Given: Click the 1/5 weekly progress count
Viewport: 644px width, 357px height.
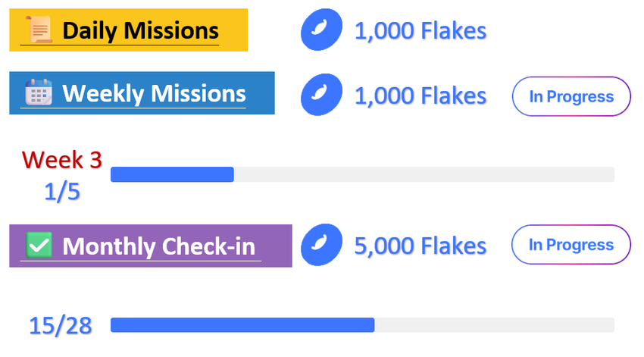Looking at the screenshot, I should pos(61,192).
